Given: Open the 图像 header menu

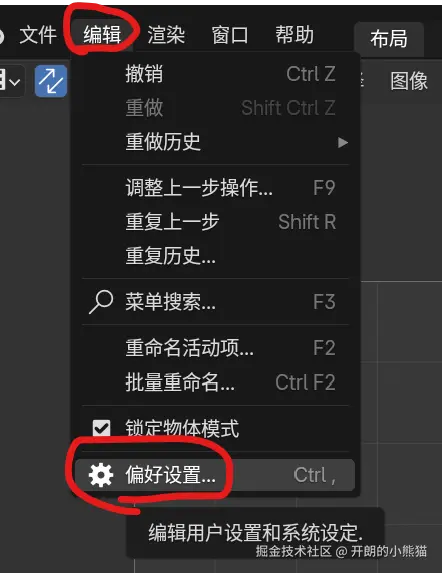Looking at the screenshot, I should [409, 81].
